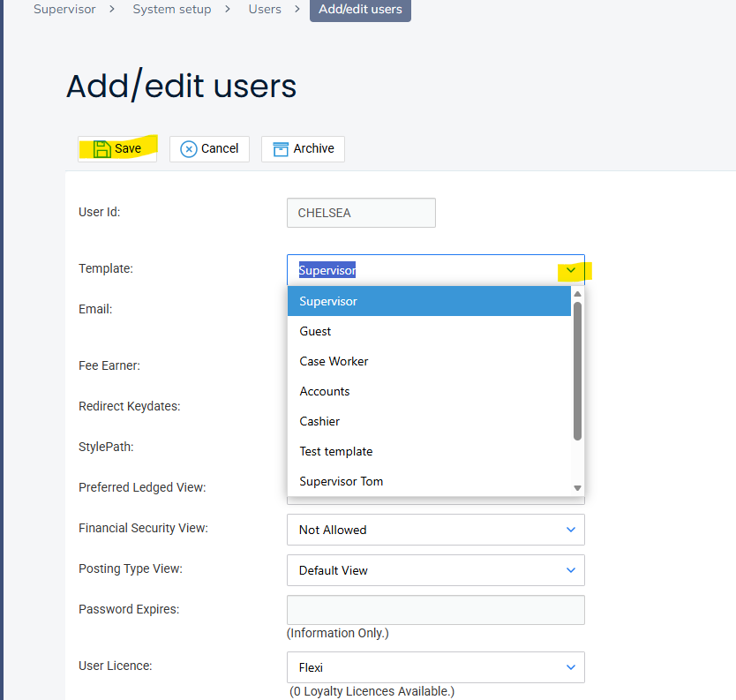
Task: Open the User Licence dropdown
Action: [x=435, y=667]
